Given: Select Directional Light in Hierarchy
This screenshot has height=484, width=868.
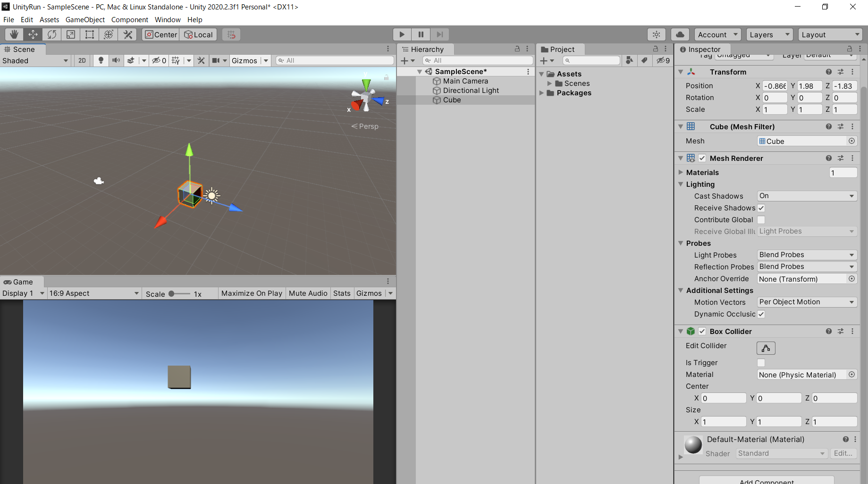Looking at the screenshot, I should [x=471, y=91].
